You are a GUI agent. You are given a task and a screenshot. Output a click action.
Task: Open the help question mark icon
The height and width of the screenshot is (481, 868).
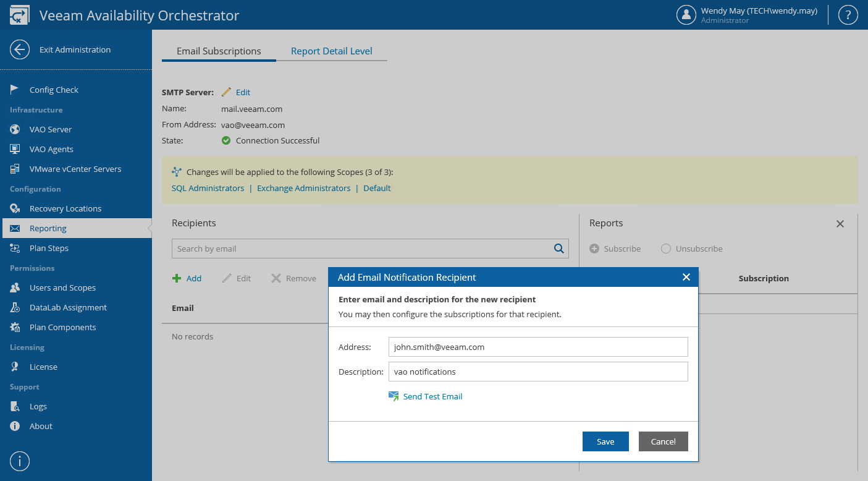(848, 15)
